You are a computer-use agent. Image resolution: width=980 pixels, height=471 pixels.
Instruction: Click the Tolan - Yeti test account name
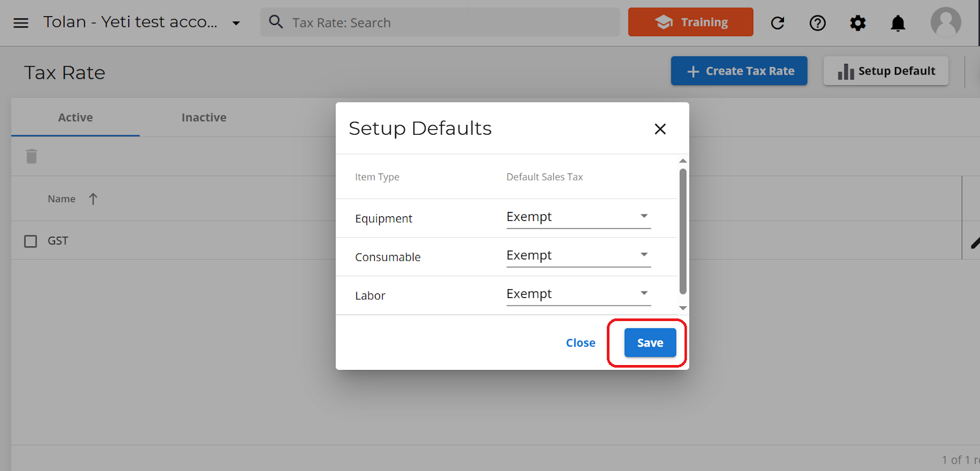pos(130,22)
